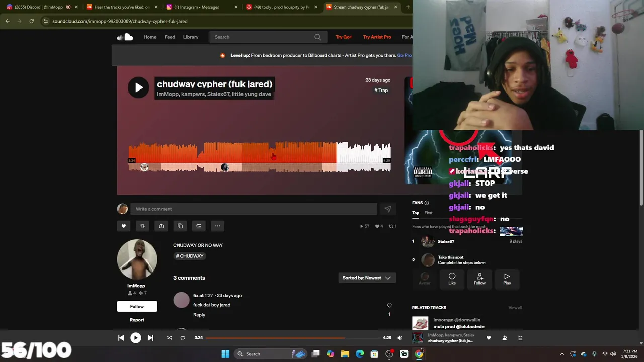Mute with the volume icon

(x=400, y=338)
